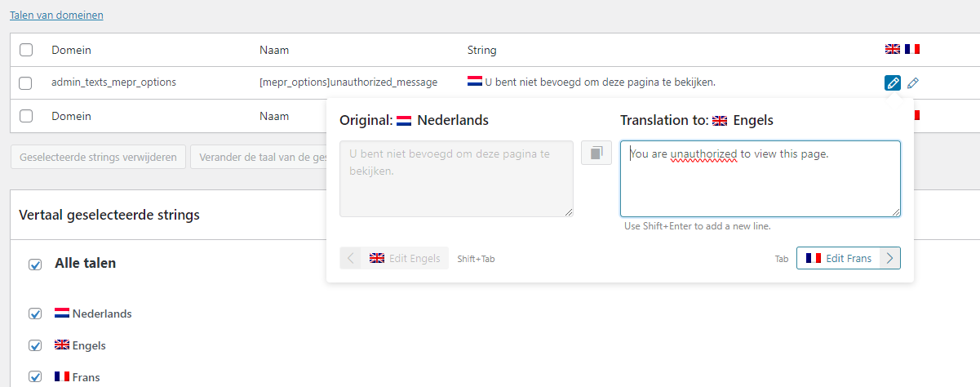
Task: Uncheck the Frans language checkbox
Action: pos(35,376)
